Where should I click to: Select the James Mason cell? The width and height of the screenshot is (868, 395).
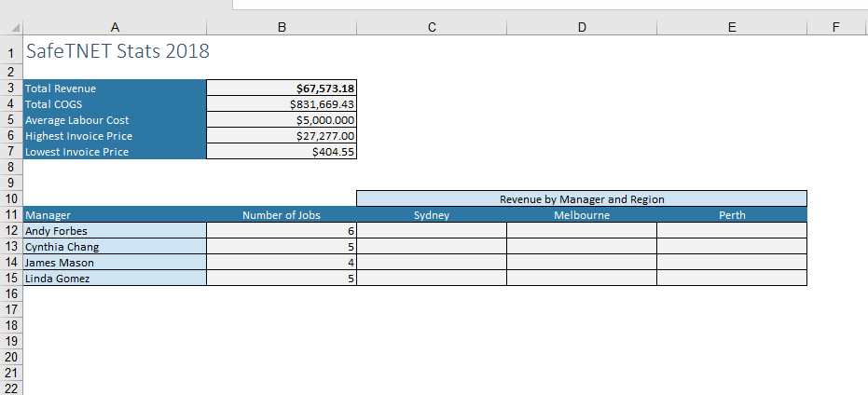click(115, 262)
